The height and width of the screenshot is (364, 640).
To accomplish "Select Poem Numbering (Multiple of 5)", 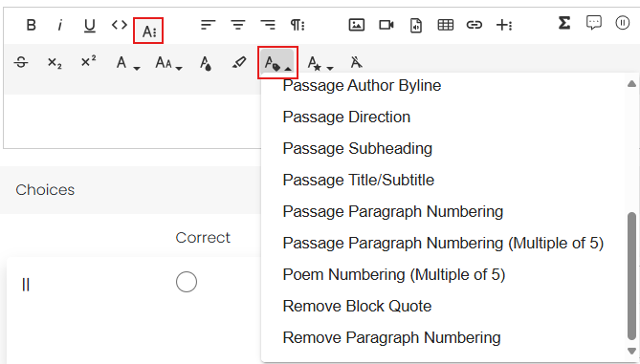I will [x=394, y=274].
